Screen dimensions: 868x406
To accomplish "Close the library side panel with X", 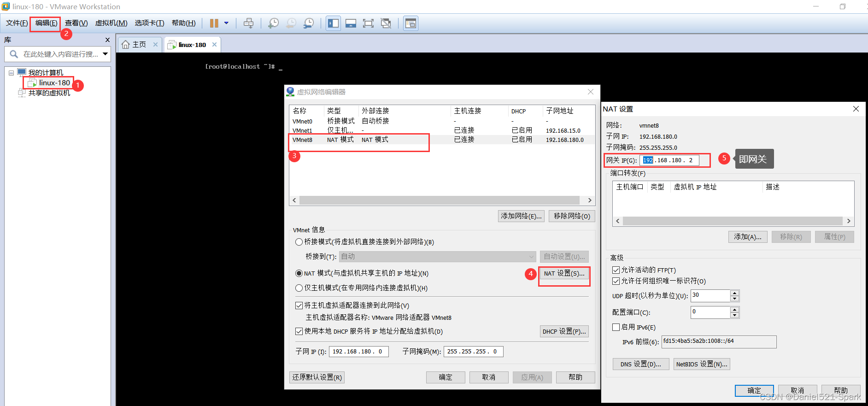I will [x=107, y=40].
